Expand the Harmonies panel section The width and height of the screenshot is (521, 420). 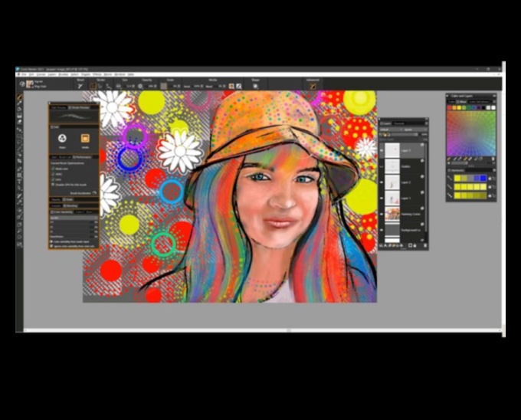[x=451, y=169]
